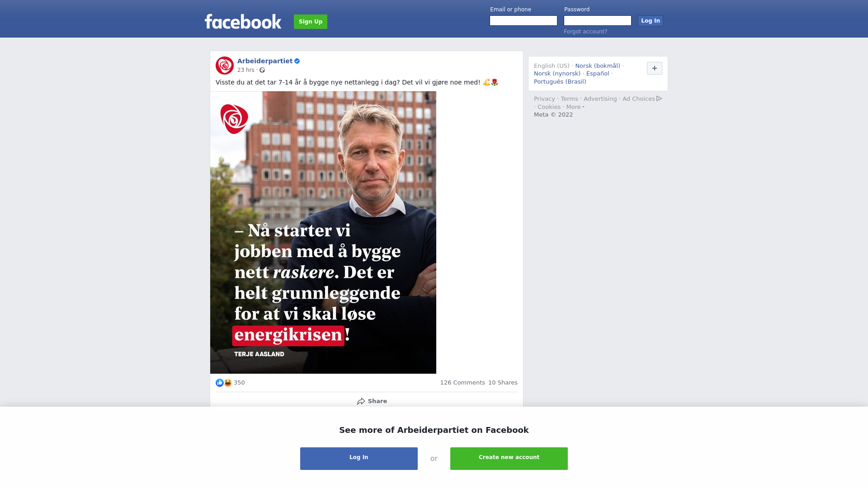
Task: Open the plus button for more languages
Action: tap(655, 68)
